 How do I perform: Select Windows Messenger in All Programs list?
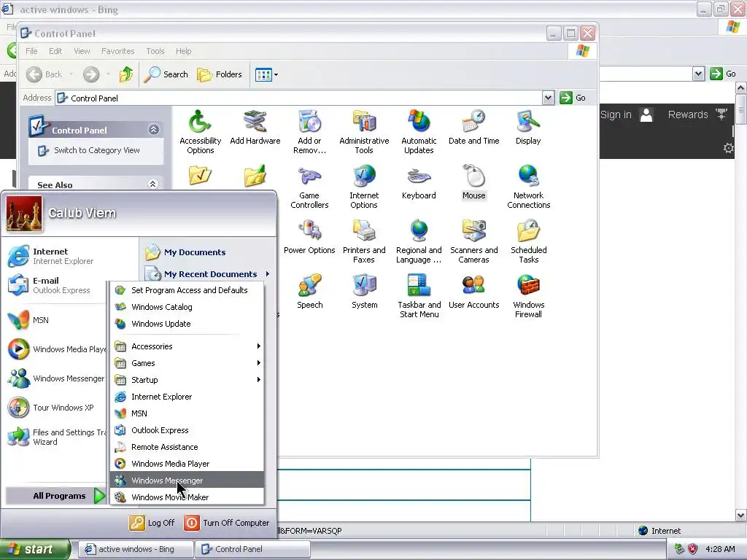point(187,480)
